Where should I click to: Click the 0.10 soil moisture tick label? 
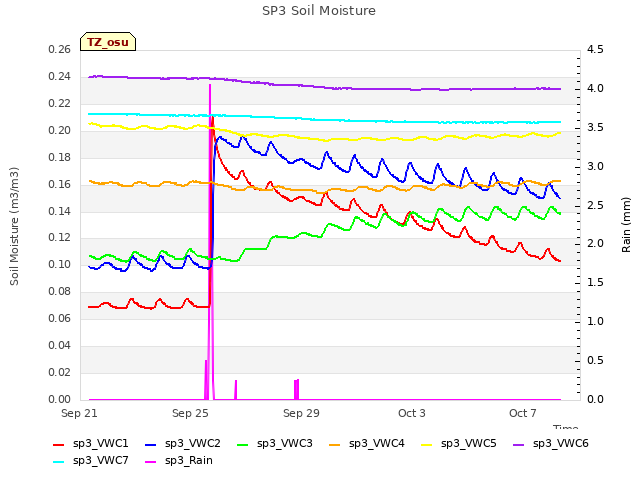pyautogui.click(x=59, y=264)
